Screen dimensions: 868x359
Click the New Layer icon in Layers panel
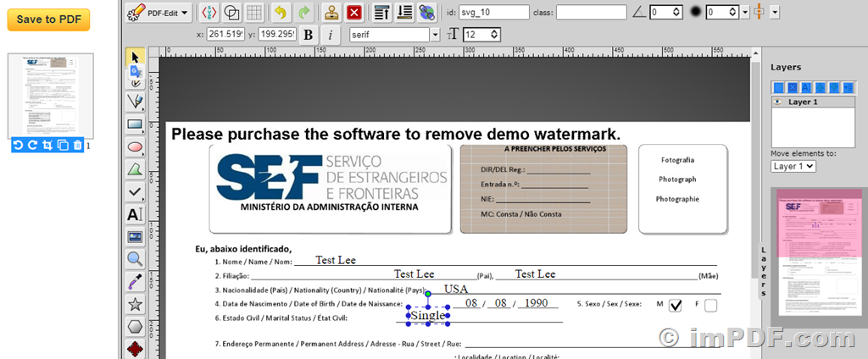[778, 87]
